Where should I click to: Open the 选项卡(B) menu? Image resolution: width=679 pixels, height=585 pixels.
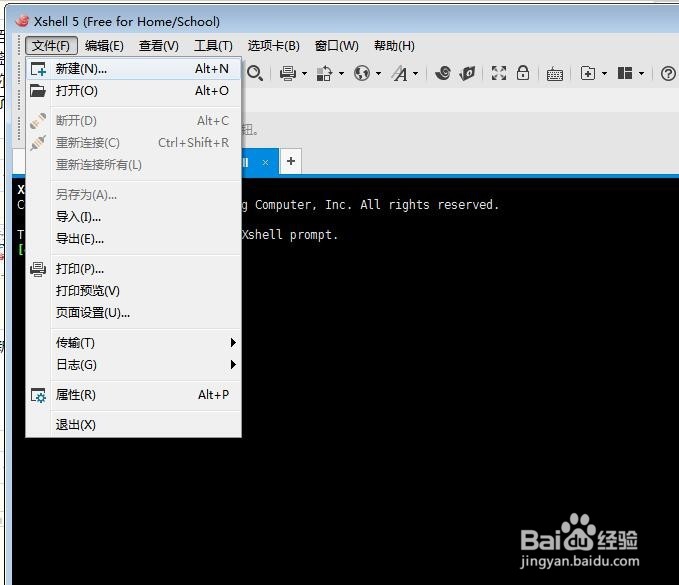point(274,46)
